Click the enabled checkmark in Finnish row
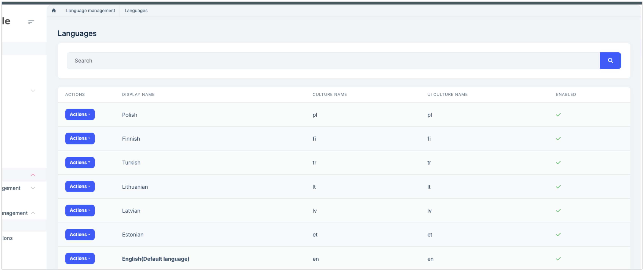 (x=558, y=139)
